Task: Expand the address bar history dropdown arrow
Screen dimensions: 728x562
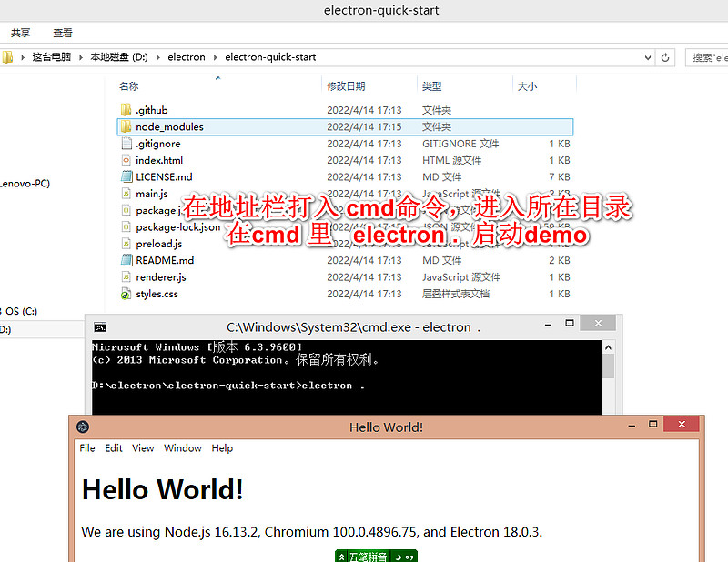Action: click(647, 57)
